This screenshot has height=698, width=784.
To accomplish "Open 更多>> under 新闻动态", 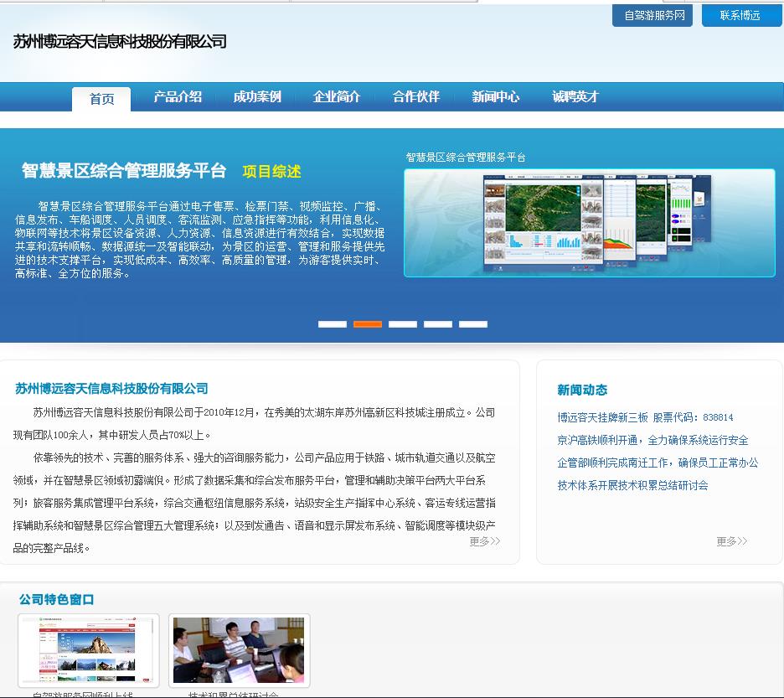I will tap(731, 541).
